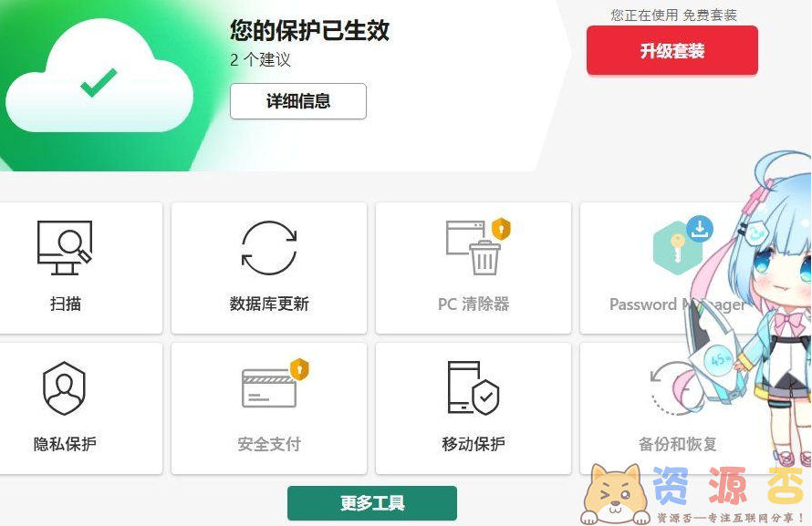Click the 2 个建议 recommendations text

(x=260, y=59)
